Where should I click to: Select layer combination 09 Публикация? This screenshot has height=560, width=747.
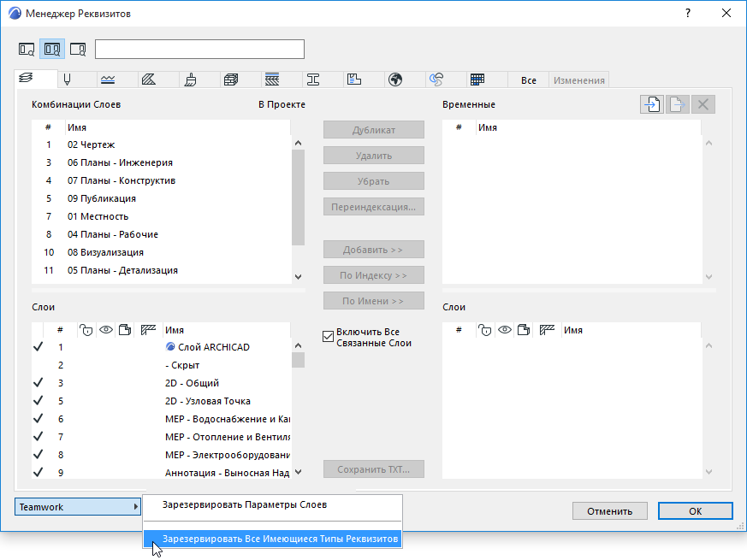[x=161, y=198]
